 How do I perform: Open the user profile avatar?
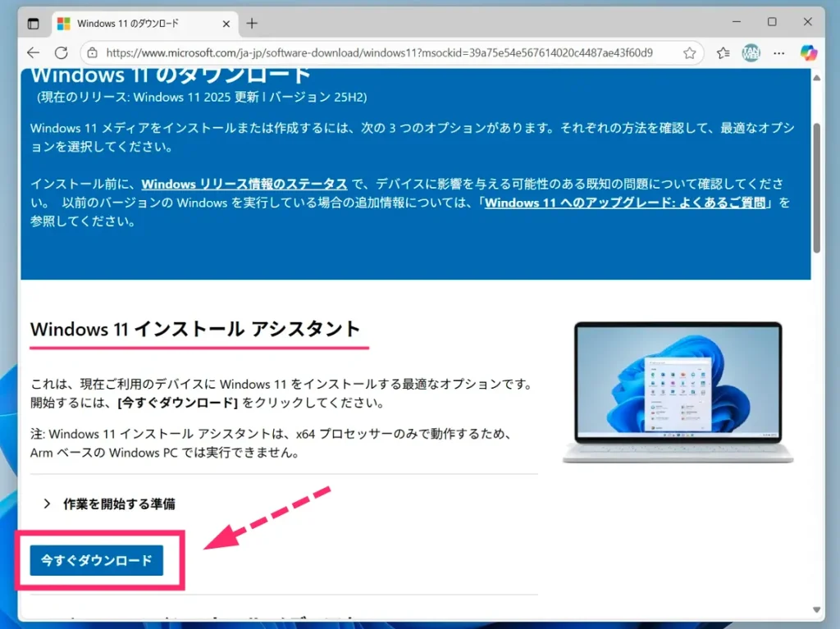751,52
